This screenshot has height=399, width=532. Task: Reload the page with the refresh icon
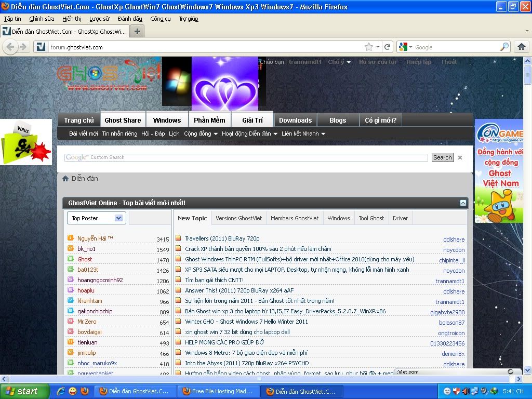pyautogui.click(x=387, y=47)
